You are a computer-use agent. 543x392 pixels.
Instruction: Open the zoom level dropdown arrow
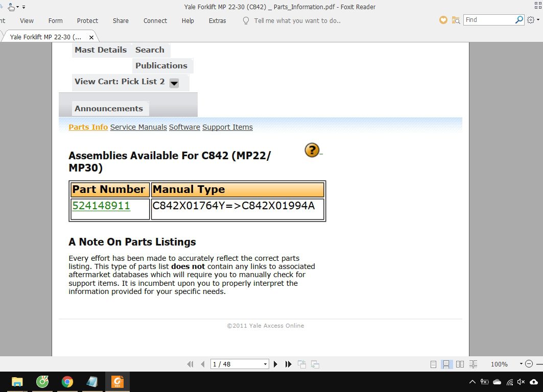pyautogui.click(x=521, y=363)
